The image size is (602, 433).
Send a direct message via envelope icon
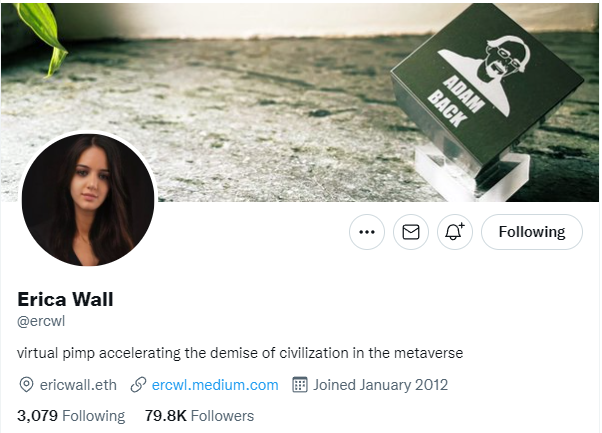pos(410,232)
